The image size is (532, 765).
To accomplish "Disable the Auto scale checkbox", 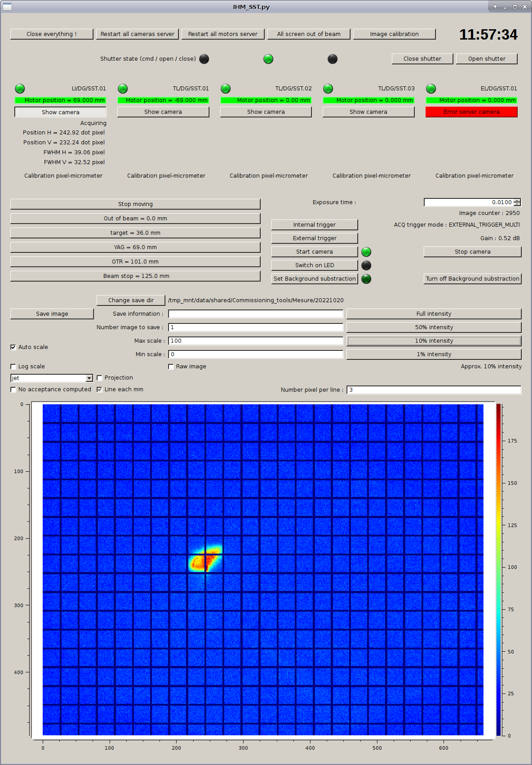I will point(13,347).
